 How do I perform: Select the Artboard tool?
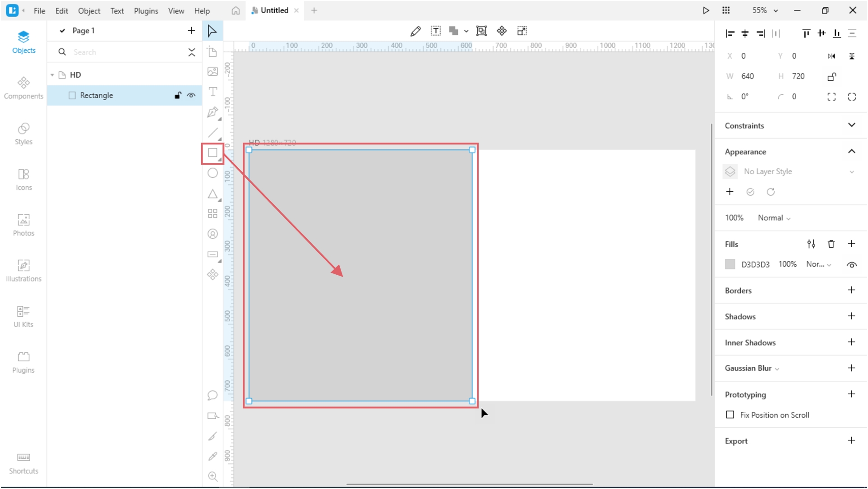[x=212, y=51]
